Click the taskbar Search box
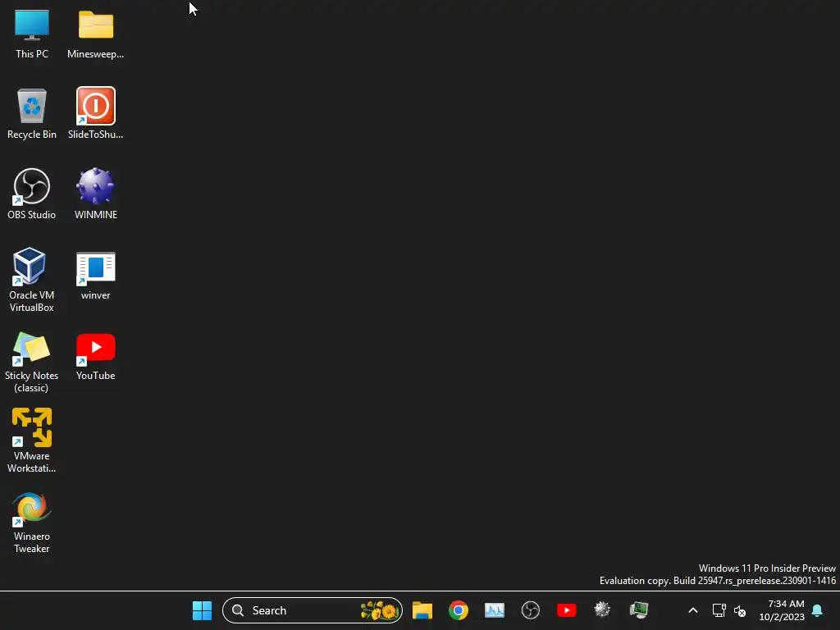Image resolution: width=840 pixels, height=630 pixels. [x=313, y=610]
